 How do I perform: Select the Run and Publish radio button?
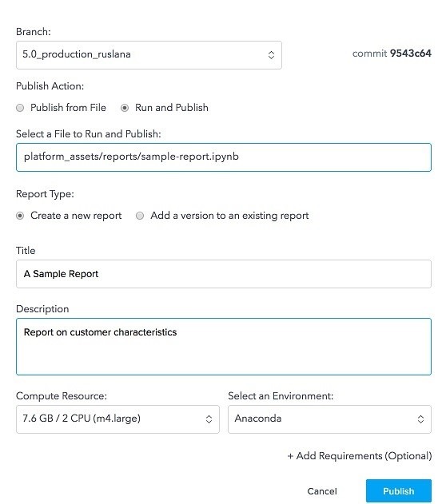pos(125,108)
